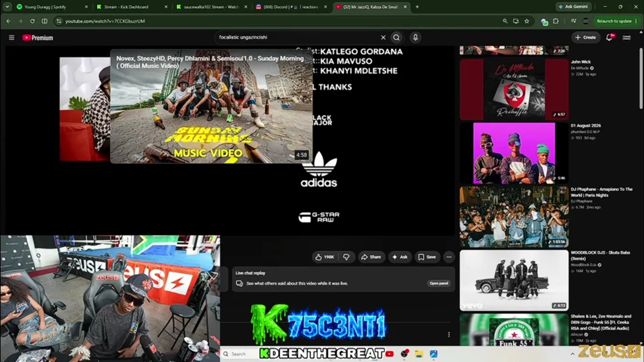Like the video with 198K likes
Screen dimensions: 644x362
325,257
